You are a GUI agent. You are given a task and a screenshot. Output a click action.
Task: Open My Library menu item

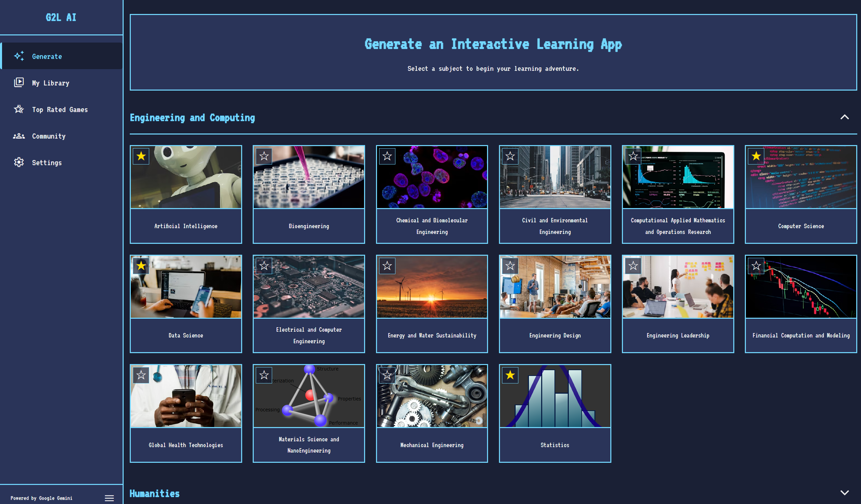pyautogui.click(x=50, y=83)
